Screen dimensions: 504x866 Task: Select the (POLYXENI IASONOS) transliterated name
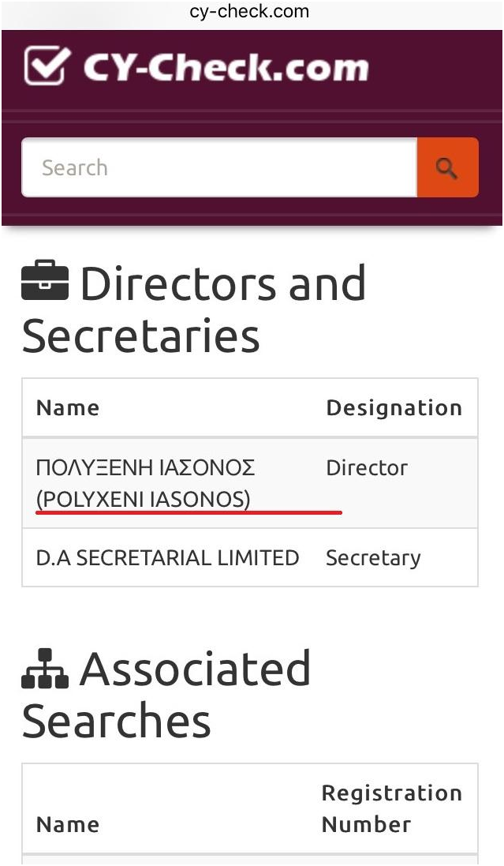(x=143, y=499)
